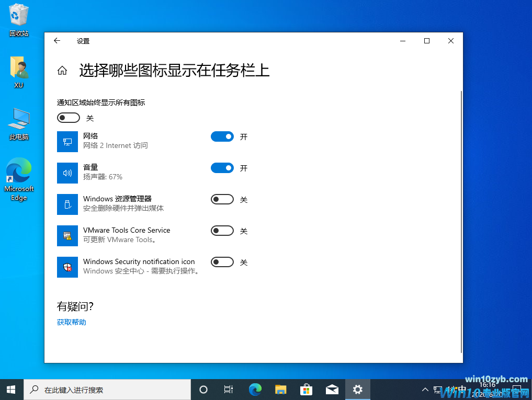Image resolution: width=532 pixels, height=400 pixels.
Task: Select the 回收站 desktop icon
Action: [x=18, y=18]
